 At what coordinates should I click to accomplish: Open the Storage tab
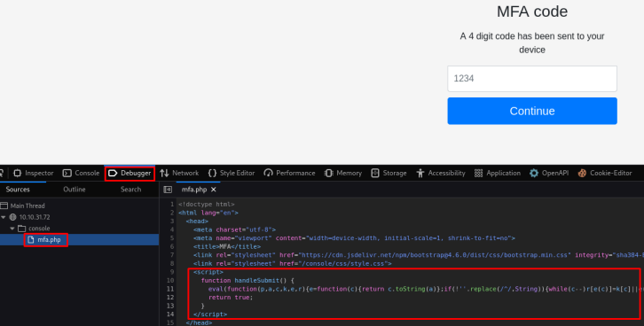click(389, 173)
